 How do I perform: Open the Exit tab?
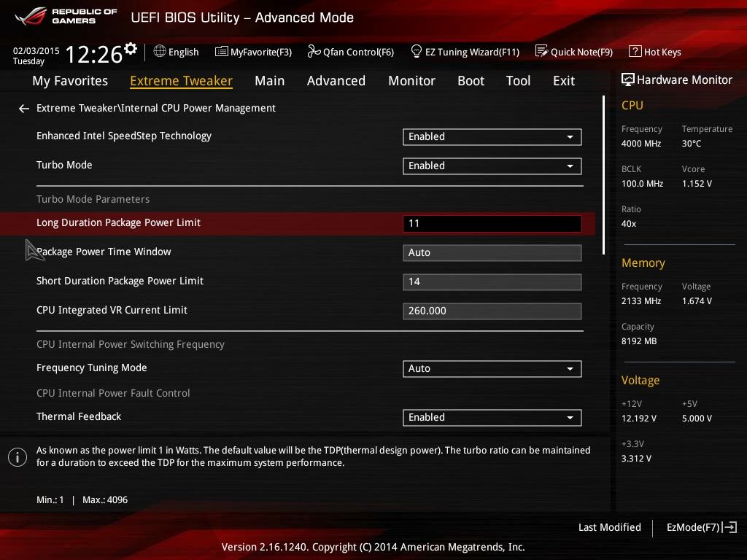564,81
